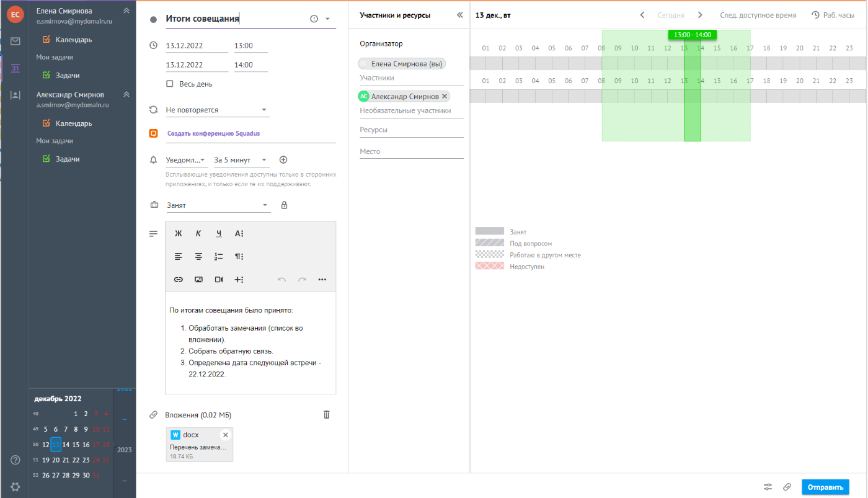Collapse the Елена Смирнова account section
Viewport: 868px width, 498px height.
[x=126, y=11]
